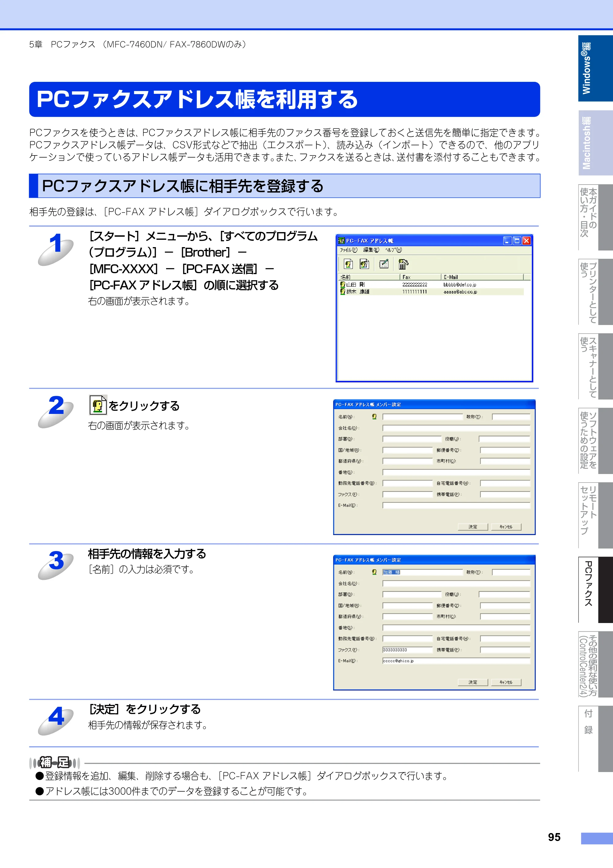
Task: Click the edit entry notepad-and-pen toolbar icon
Action: 384,263
